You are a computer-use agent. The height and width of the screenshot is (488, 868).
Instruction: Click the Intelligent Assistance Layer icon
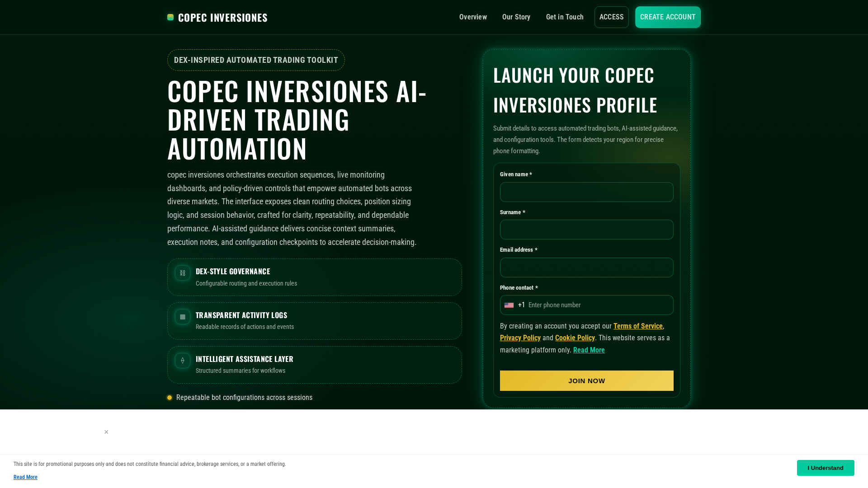pos(183,361)
